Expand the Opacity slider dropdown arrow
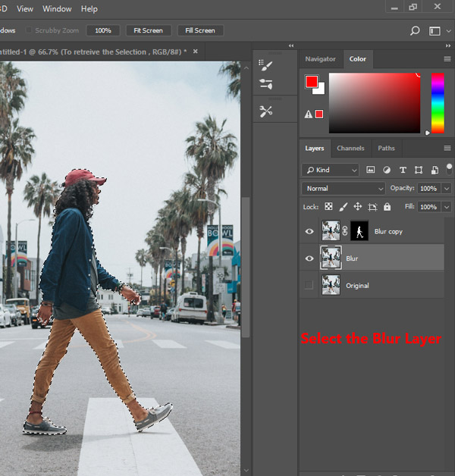Image resolution: width=455 pixels, height=476 pixels. (x=446, y=188)
